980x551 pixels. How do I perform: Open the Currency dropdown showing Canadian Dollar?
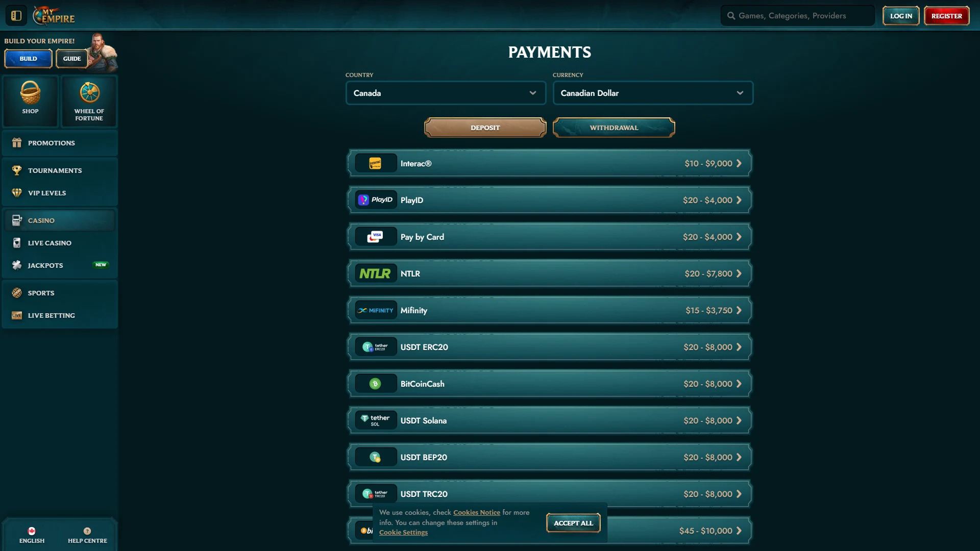653,93
